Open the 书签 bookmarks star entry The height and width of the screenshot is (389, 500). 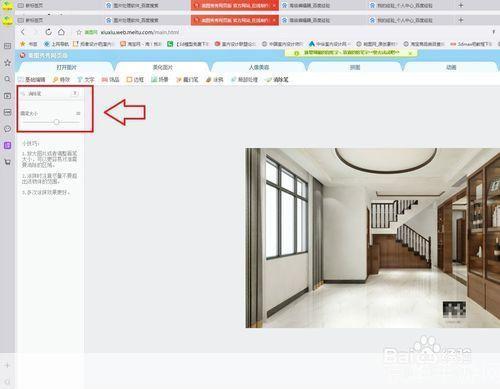(x=29, y=44)
